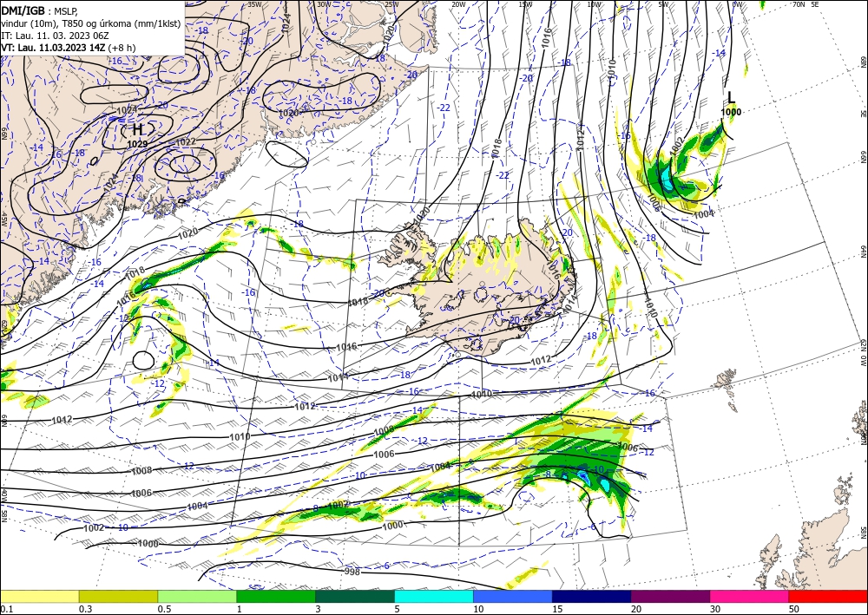Click the VT: Lau. 11.03.2023 14Z line
868x615 pixels.
(53, 48)
